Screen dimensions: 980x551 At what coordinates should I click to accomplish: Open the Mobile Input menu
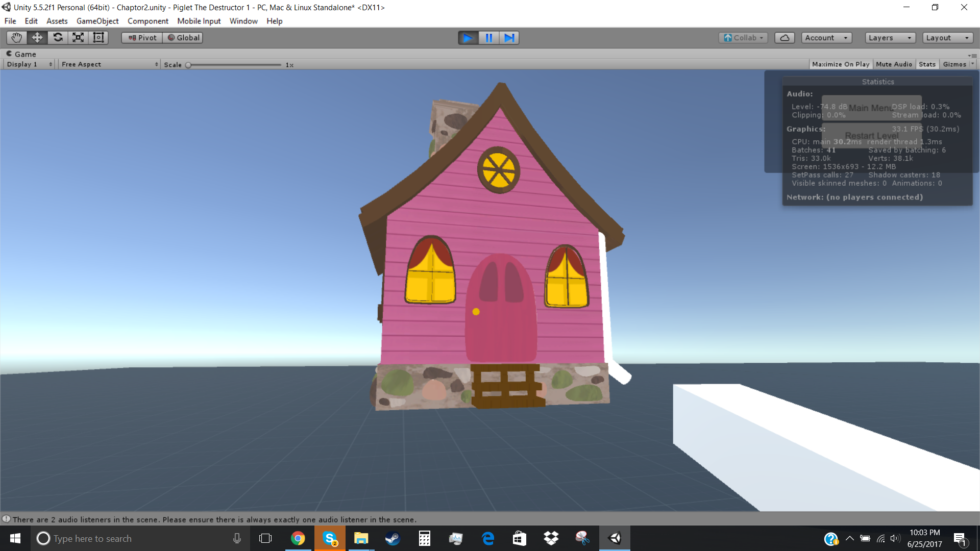[199, 21]
